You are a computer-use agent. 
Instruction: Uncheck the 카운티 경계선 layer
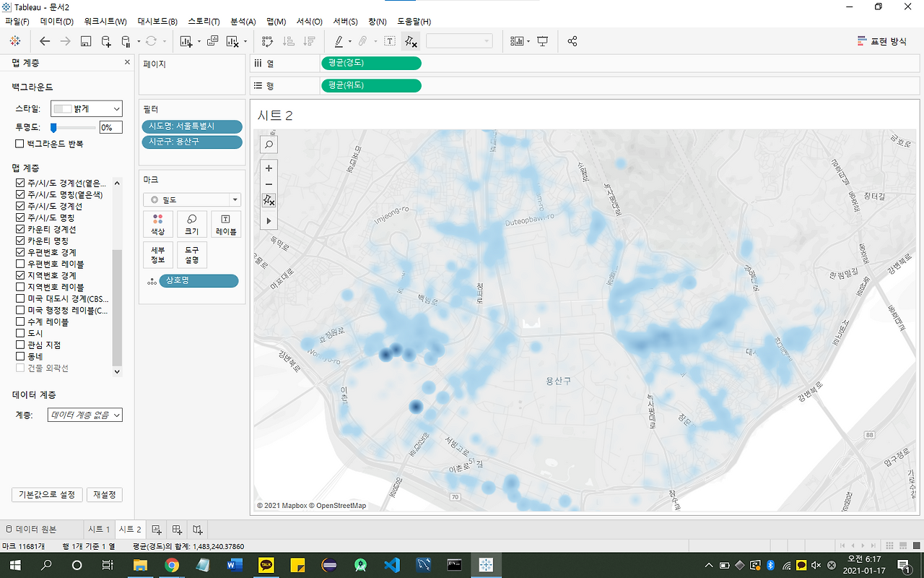pyautogui.click(x=20, y=229)
